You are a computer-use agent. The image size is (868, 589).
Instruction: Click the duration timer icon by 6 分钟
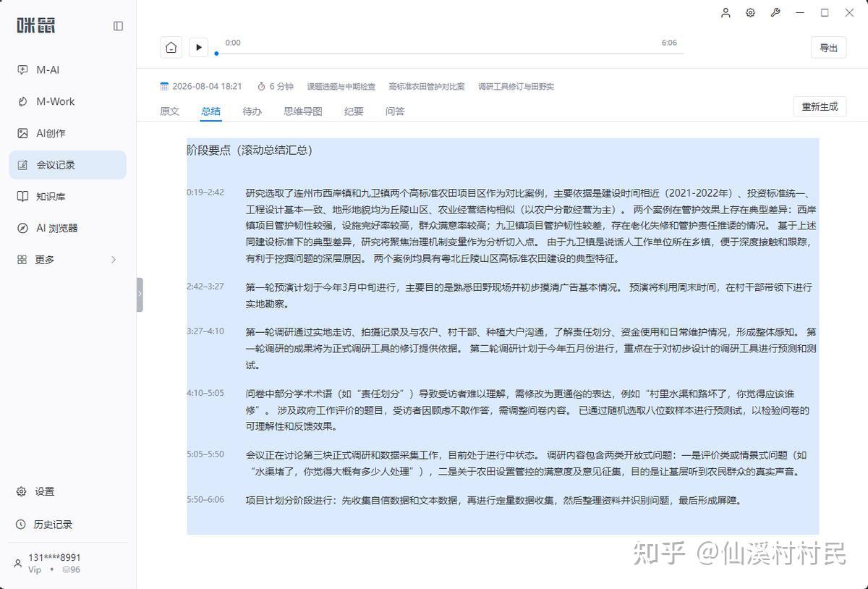[262, 86]
